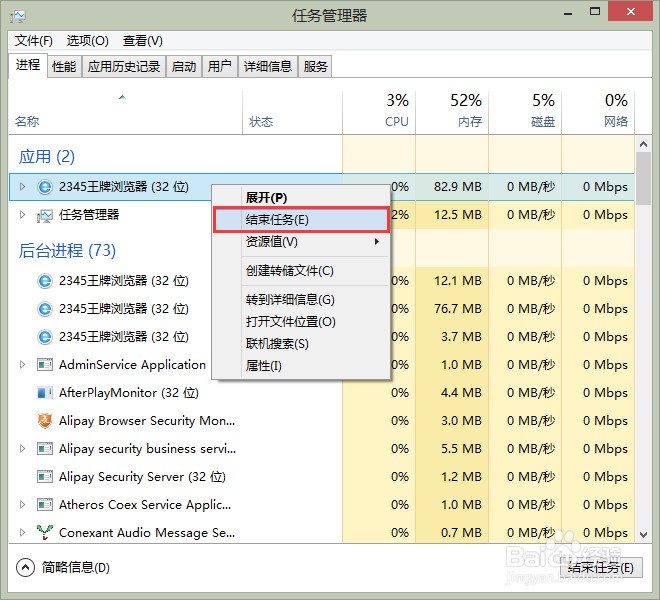The width and height of the screenshot is (660, 600).
Task: Switch to the 用户 tab
Action: 220,67
